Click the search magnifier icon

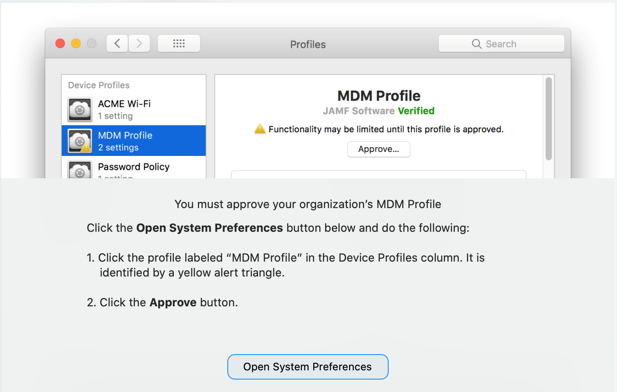(x=477, y=44)
